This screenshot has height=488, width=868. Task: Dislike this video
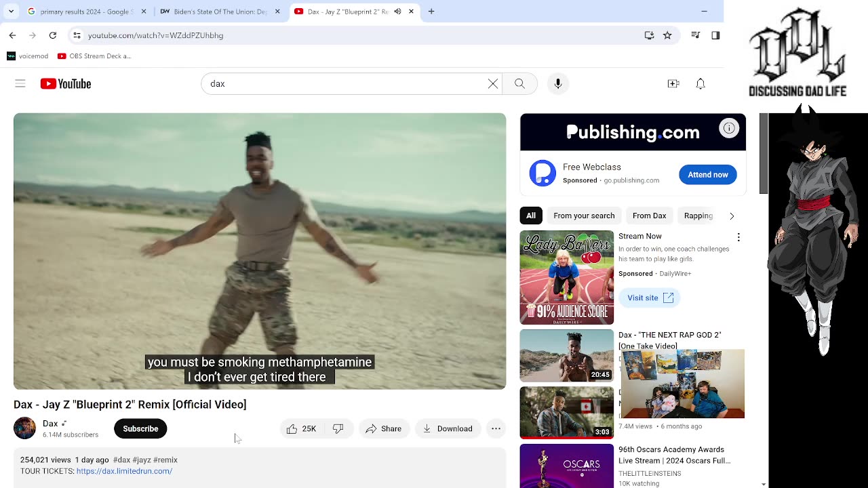click(338, 428)
